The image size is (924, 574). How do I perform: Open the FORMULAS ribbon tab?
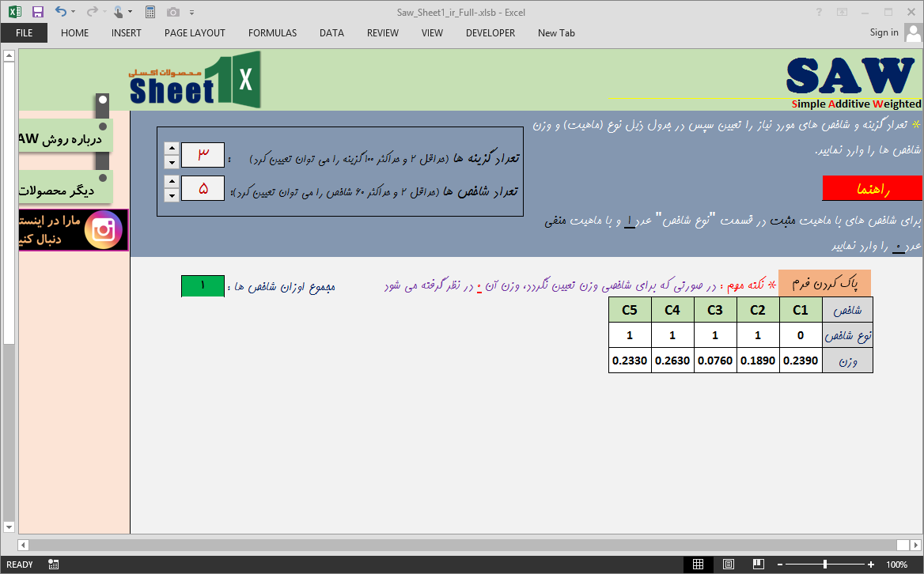[272, 32]
